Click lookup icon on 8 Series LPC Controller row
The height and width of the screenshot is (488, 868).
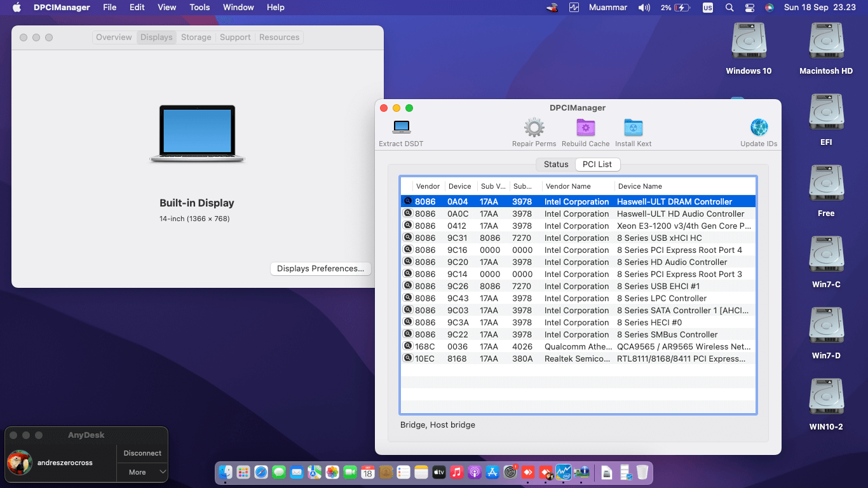pos(408,298)
